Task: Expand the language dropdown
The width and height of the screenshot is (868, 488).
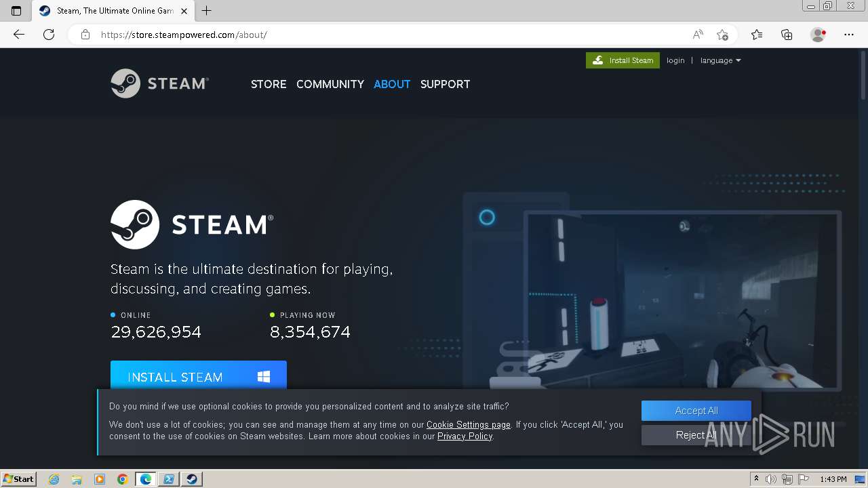Action: pyautogui.click(x=720, y=60)
